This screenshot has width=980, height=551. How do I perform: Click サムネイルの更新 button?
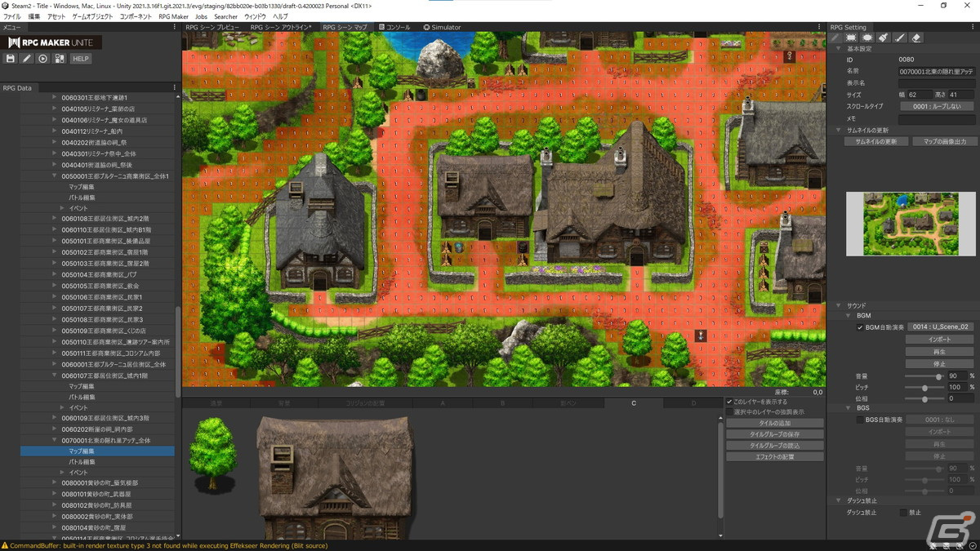click(x=875, y=141)
